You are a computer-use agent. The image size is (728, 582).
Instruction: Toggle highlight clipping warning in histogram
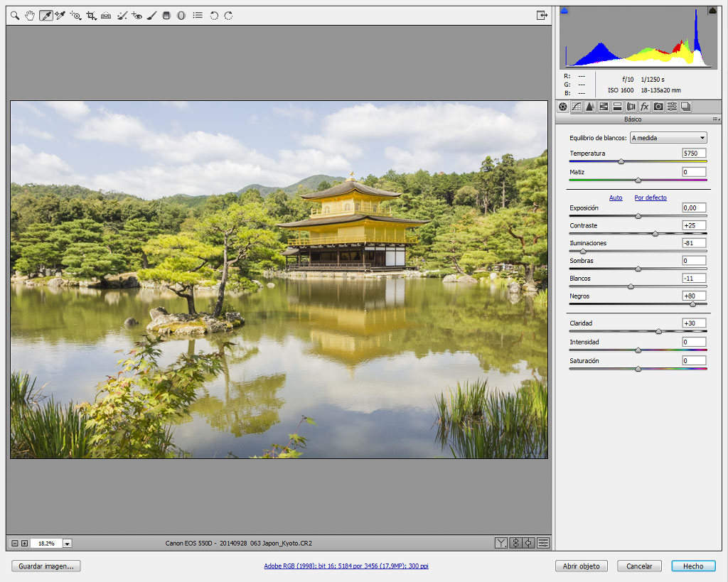(x=712, y=10)
